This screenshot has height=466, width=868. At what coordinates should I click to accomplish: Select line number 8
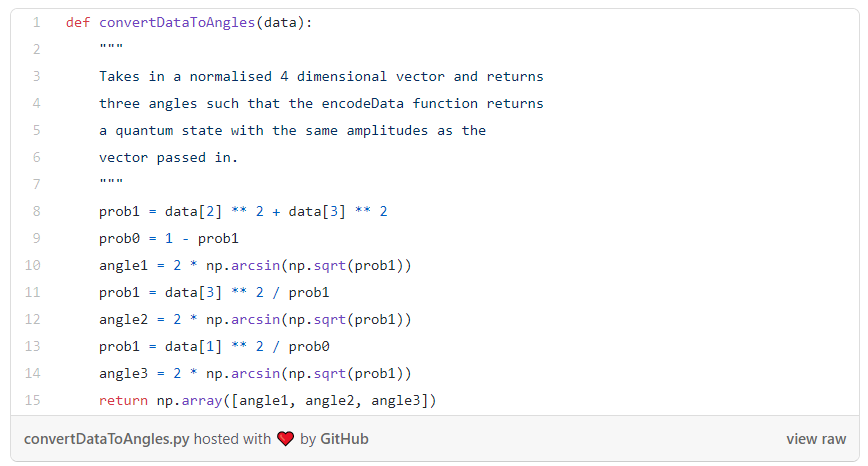[36, 212]
